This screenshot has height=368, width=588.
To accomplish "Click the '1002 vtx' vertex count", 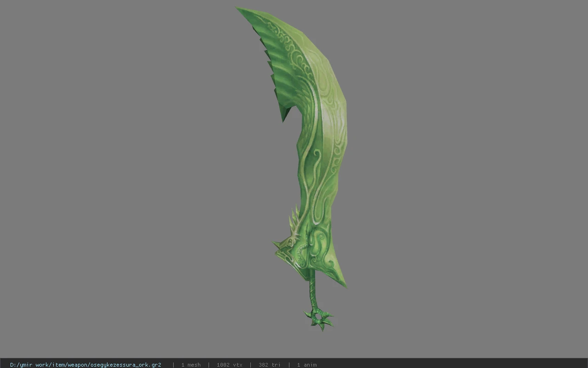I will [x=229, y=365].
